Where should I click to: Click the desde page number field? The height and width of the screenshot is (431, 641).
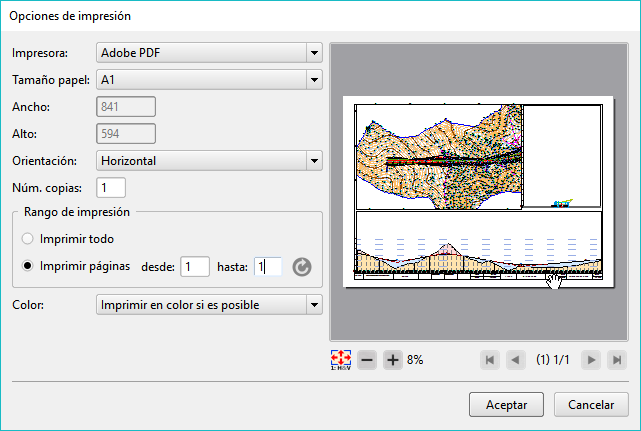pyautogui.click(x=195, y=267)
